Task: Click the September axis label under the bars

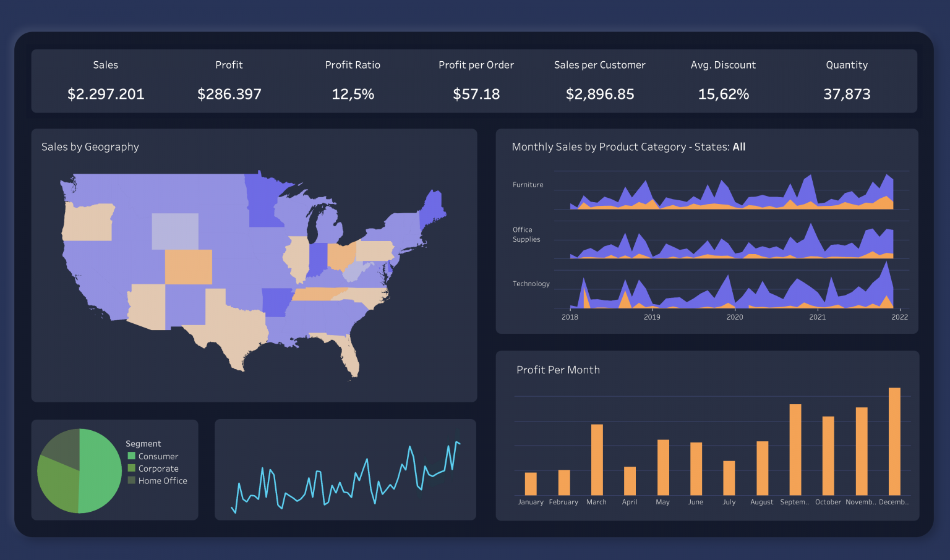Action: tap(794, 502)
